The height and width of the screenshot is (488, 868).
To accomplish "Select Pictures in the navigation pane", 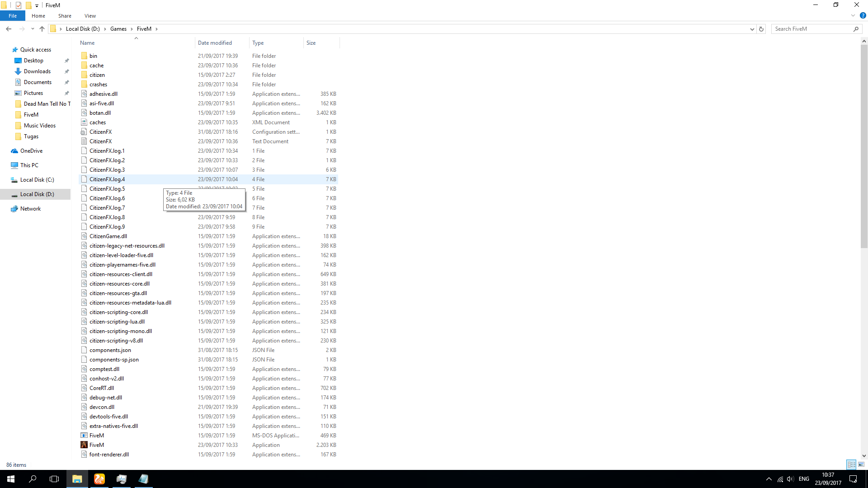I will [33, 93].
